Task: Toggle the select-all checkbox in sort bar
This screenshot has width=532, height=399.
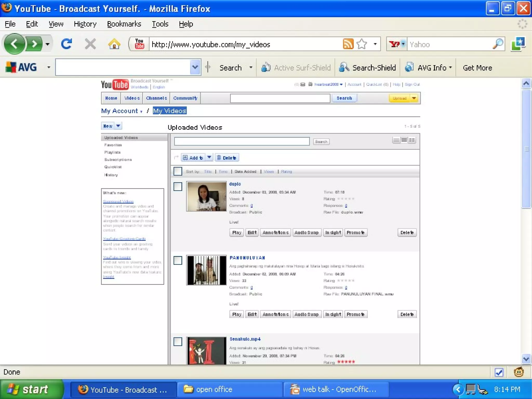Action: point(178,171)
